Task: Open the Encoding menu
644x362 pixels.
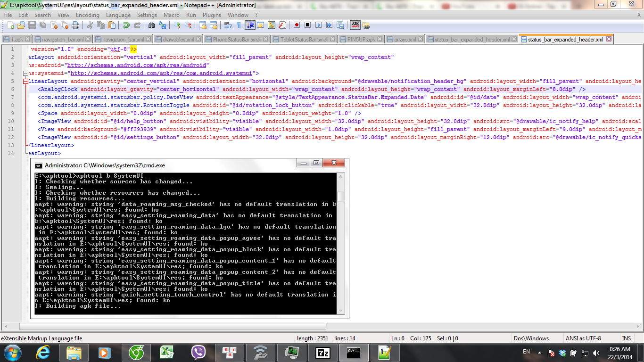Action: [88, 15]
